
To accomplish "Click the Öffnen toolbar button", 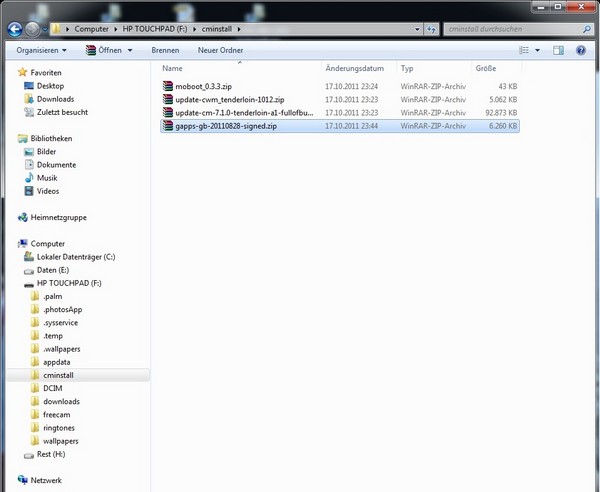I will pyautogui.click(x=104, y=51).
